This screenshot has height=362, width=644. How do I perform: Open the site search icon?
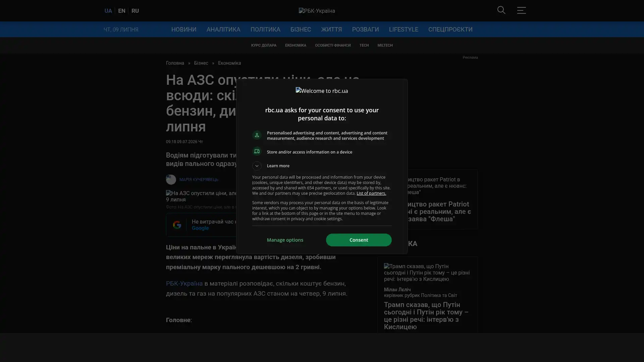[501, 10]
